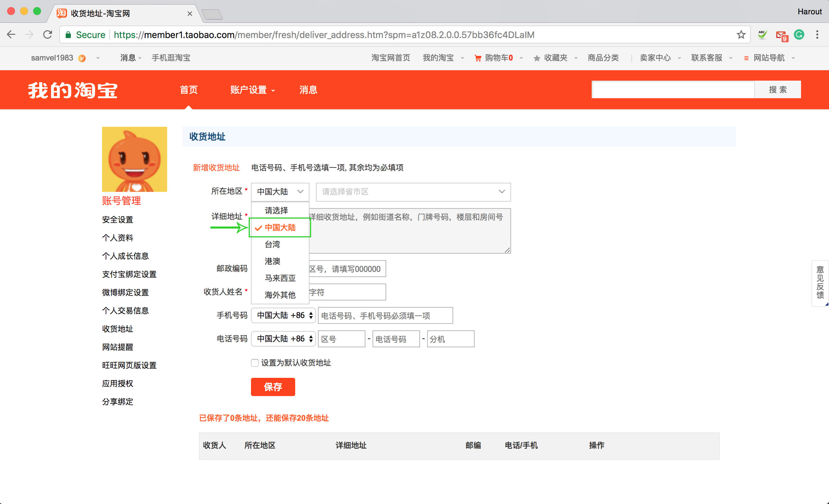
Task: Go to 首页 tab in header
Action: 189,90
